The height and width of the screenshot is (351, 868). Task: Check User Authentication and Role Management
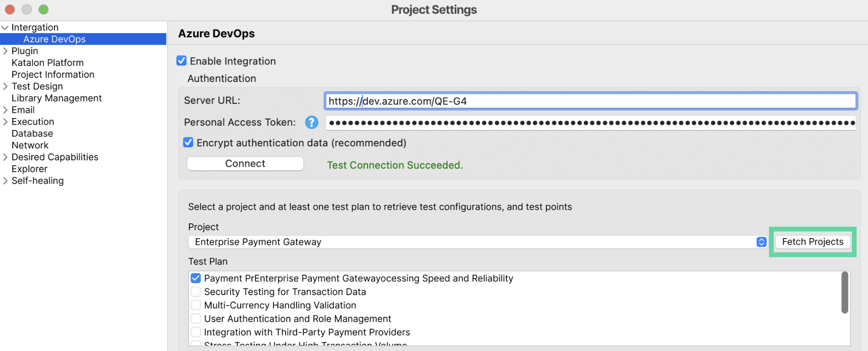click(196, 318)
